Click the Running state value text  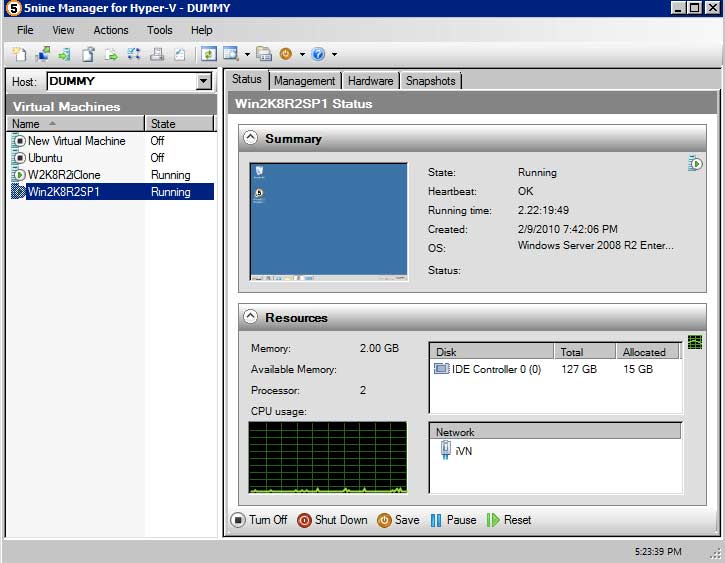[537, 172]
